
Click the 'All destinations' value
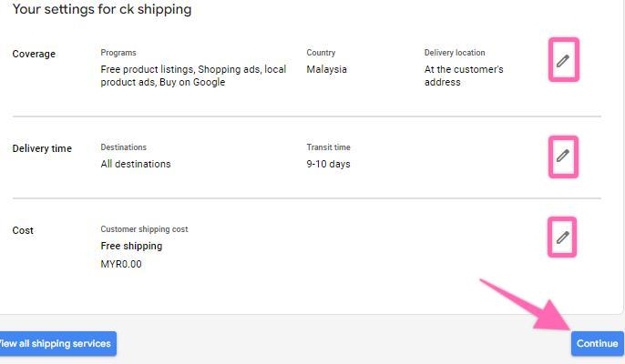(136, 164)
